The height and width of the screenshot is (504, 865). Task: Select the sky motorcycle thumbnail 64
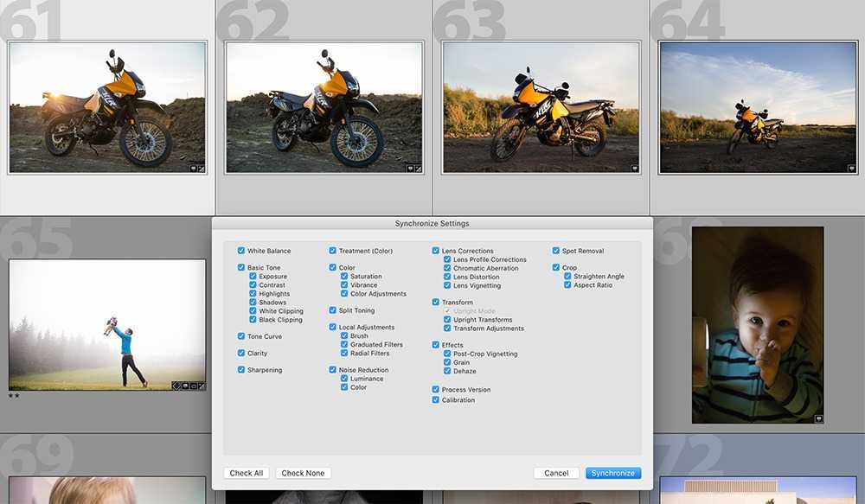[x=757, y=106]
